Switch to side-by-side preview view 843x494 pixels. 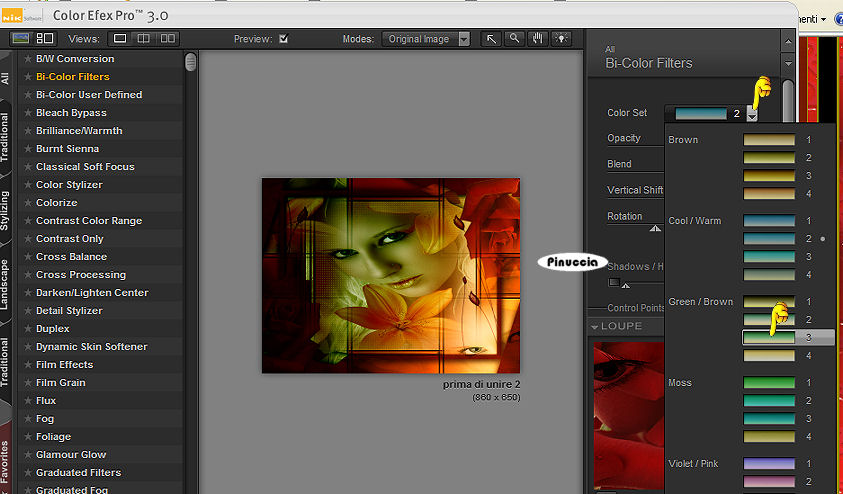[x=168, y=39]
